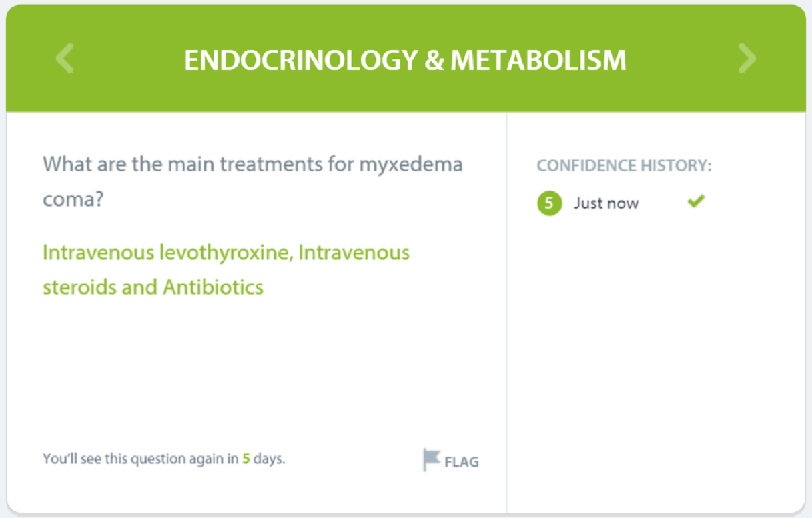Click the second Intravenous word in answer
This screenshot has width=812, height=518.
point(354,253)
